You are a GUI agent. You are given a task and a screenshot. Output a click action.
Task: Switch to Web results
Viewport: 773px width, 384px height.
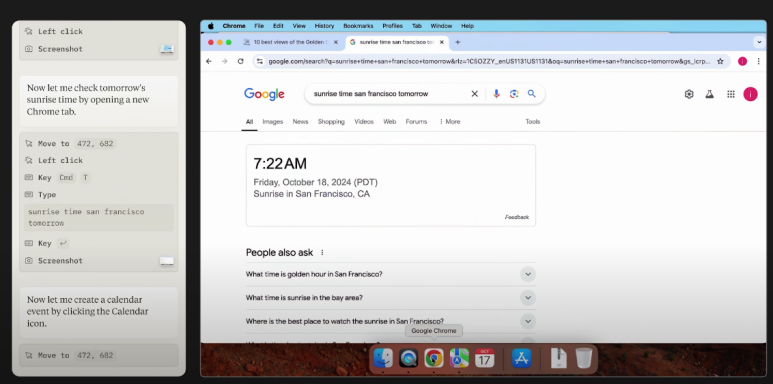point(389,122)
